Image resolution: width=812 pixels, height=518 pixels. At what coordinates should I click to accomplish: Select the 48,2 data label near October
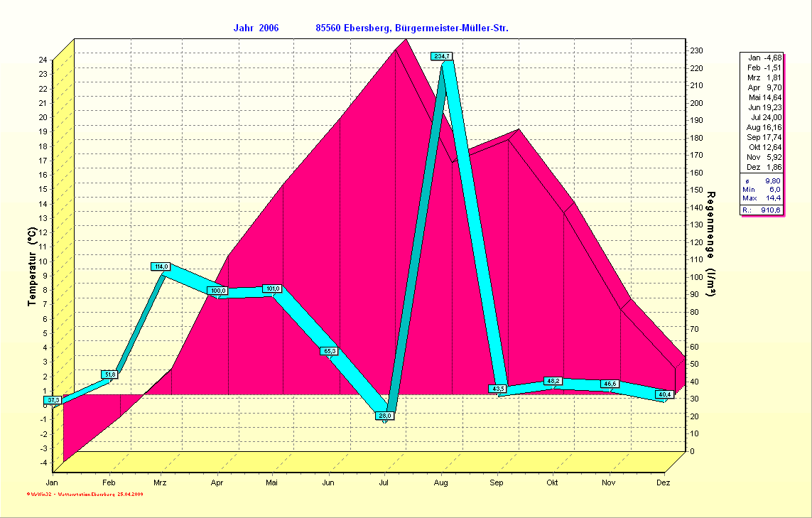553,382
